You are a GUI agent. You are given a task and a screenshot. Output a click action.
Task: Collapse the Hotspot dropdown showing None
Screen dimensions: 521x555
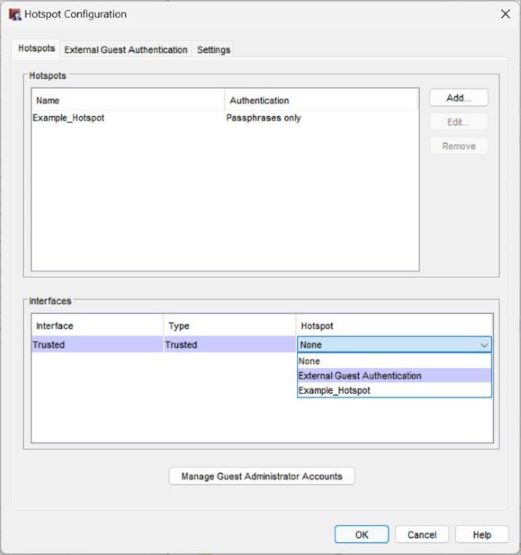394,344
